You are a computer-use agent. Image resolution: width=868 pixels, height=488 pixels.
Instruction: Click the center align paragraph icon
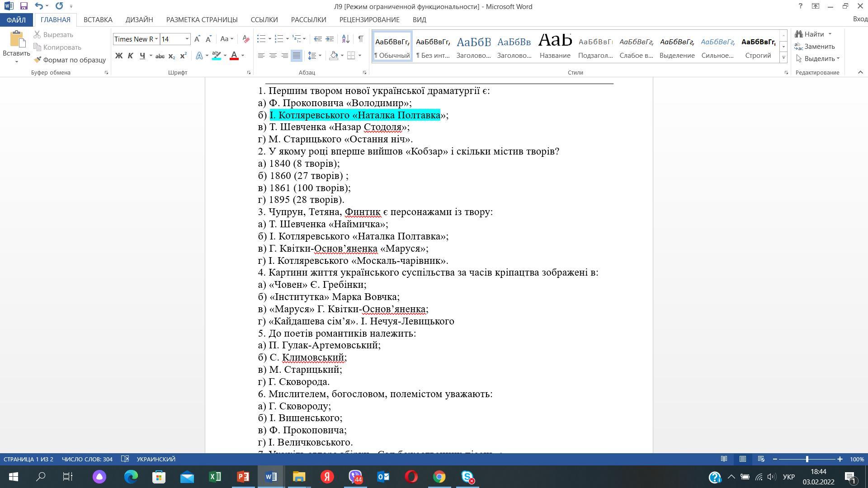click(273, 56)
